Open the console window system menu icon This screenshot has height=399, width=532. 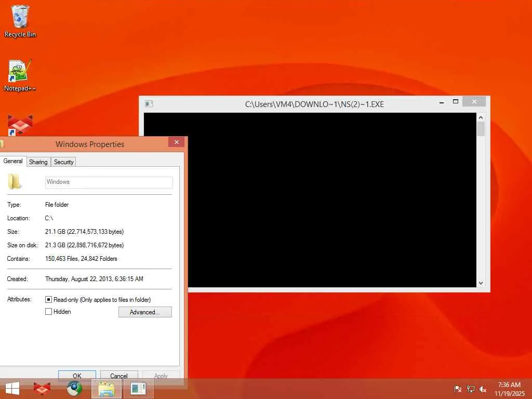coord(149,104)
